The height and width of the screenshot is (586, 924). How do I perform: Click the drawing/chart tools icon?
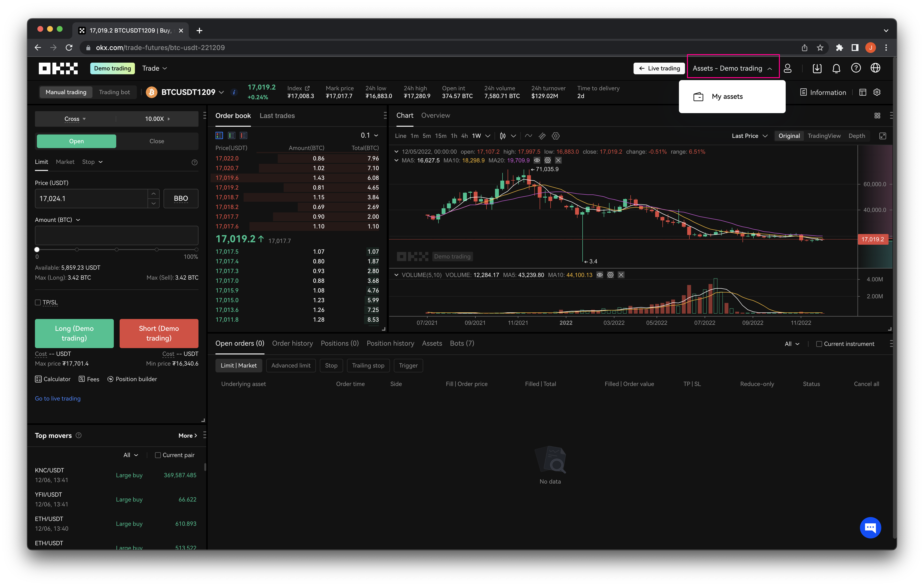[542, 135]
